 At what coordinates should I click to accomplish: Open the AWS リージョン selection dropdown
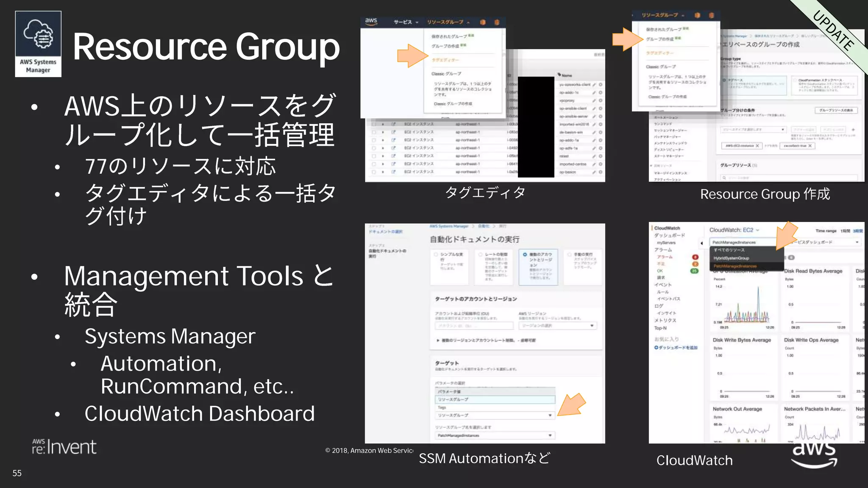click(558, 326)
